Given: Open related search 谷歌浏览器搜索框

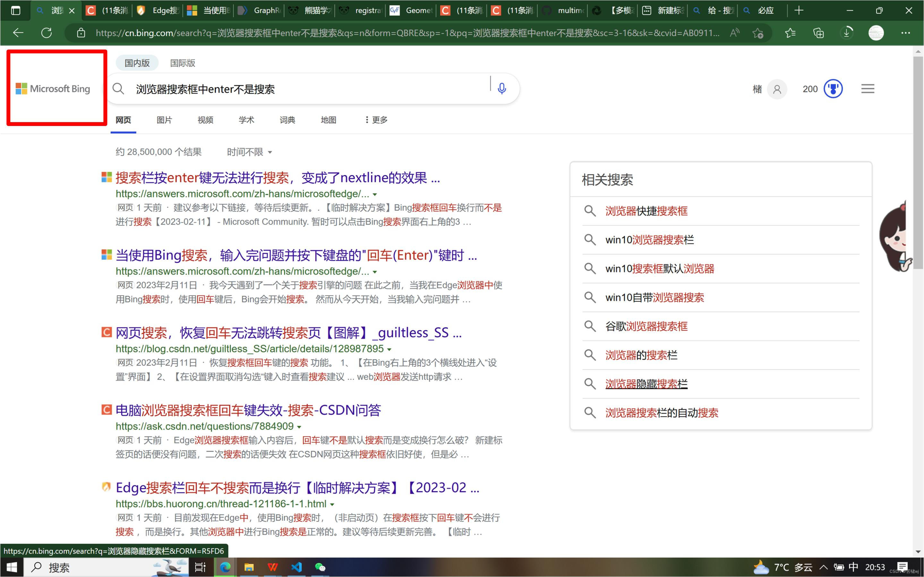Looking at the screenshot, I should point(646,326).
